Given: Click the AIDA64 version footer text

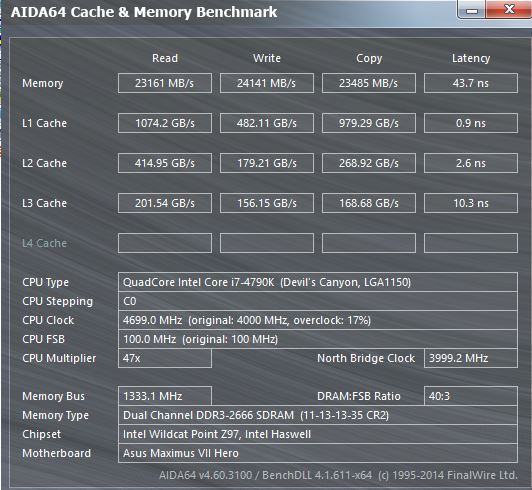Looking at the screenshot, I should click(x=338, y=475).
